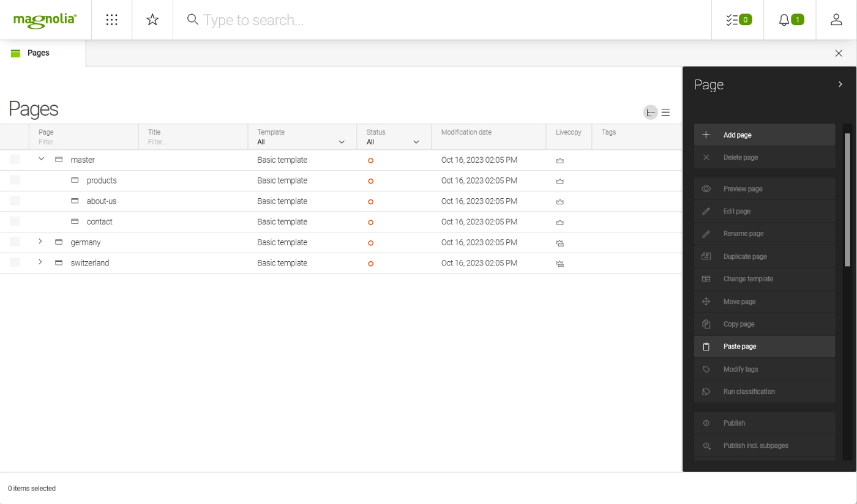Select the products row checkbox

click(15, 180)
